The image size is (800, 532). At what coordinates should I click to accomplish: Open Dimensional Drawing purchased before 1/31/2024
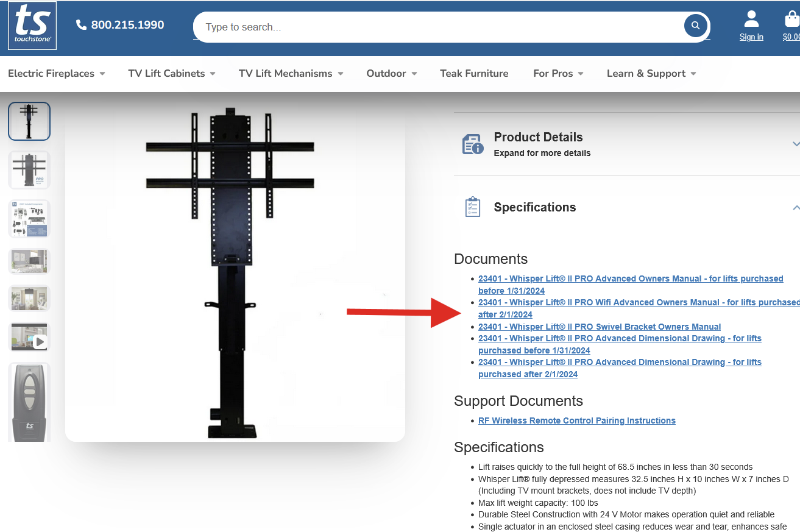(x=620, y=344)
